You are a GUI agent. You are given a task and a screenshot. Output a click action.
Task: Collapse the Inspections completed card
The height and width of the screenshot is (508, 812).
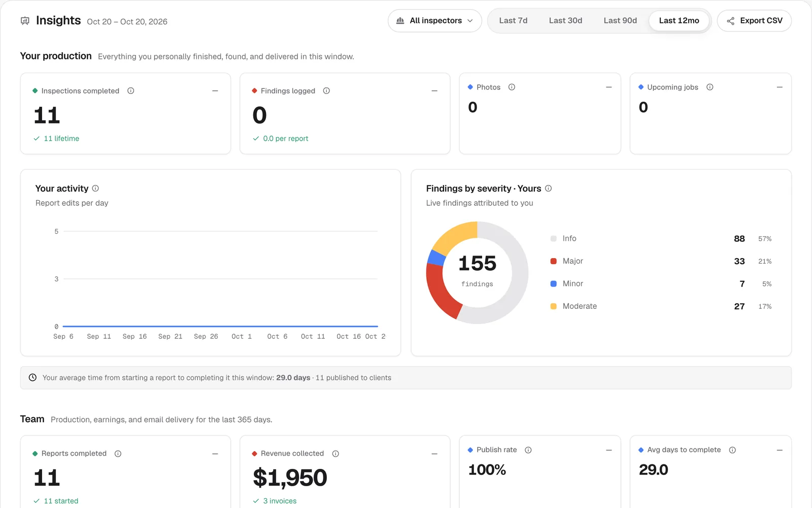point(215,91)
